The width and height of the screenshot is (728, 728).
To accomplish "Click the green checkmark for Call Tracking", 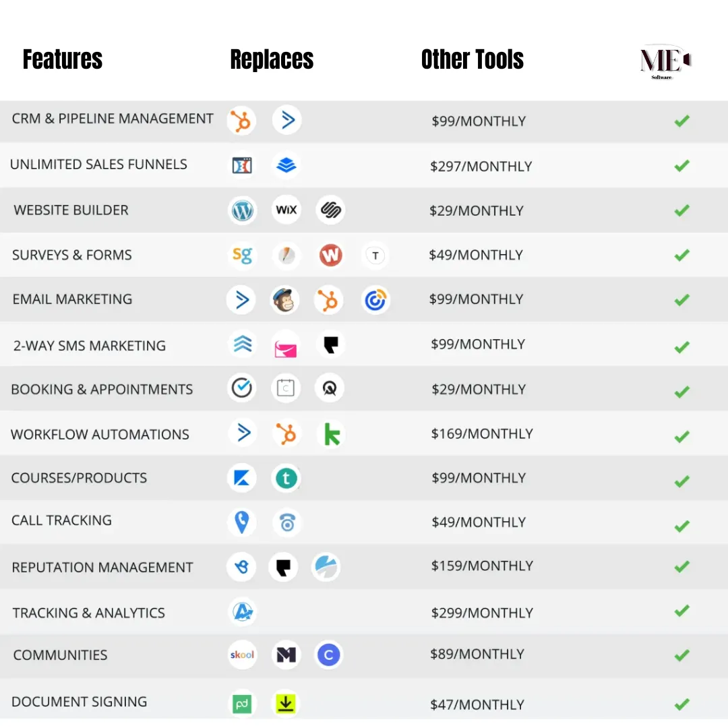I will click(x=681, y=526).
